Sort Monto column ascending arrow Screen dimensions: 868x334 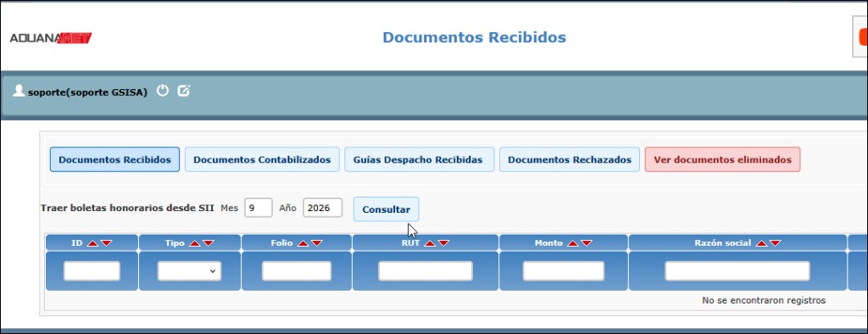573,243
